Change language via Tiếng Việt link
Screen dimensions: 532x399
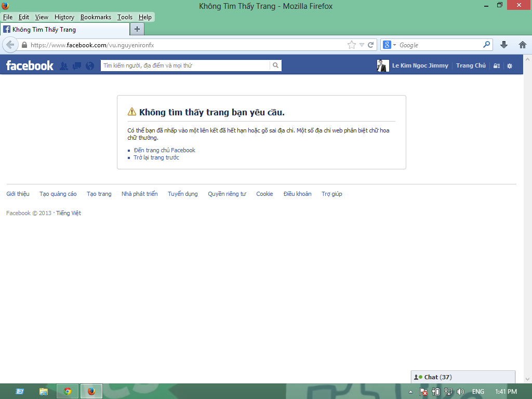(x=69, y=213)
